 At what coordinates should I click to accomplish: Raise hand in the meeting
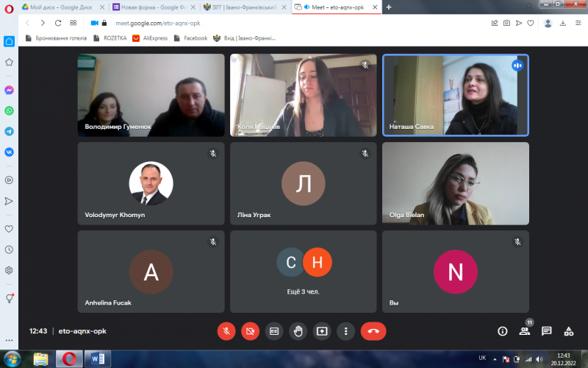(x=298, y=331)
